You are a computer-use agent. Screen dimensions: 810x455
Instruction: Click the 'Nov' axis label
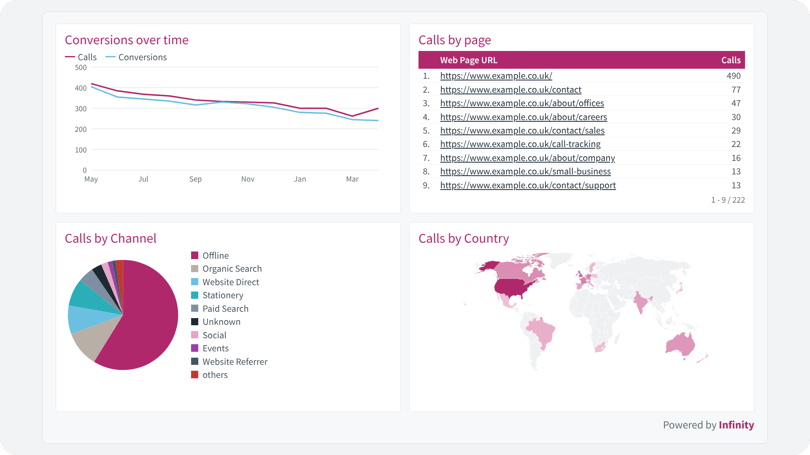(x=247, y=179)
